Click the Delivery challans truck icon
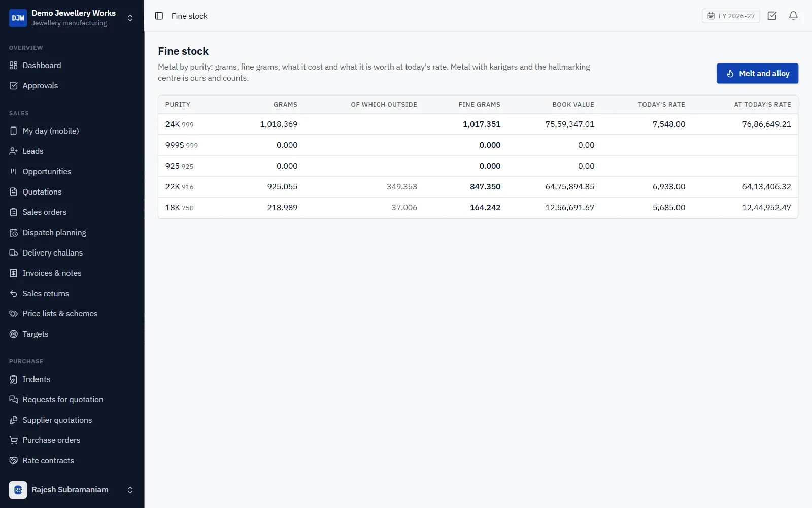This screenshot has height=508, width=812. coord(14,253)
